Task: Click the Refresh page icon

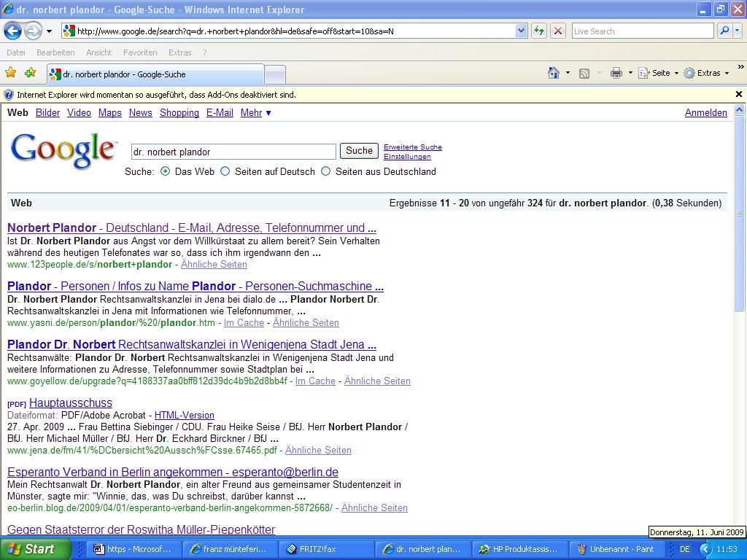Action: tap(539, 31)
